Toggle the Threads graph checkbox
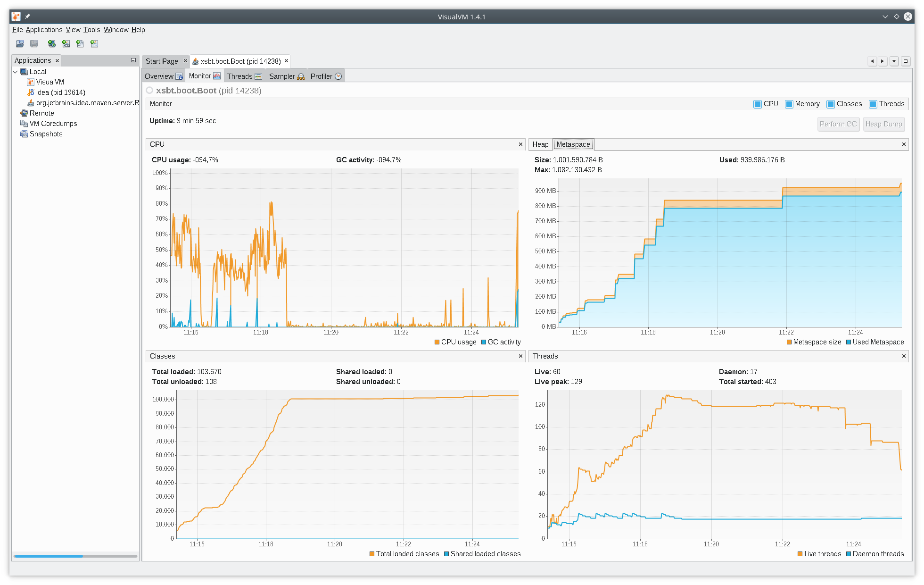This screenshot has width=924, height=585. 873,104
